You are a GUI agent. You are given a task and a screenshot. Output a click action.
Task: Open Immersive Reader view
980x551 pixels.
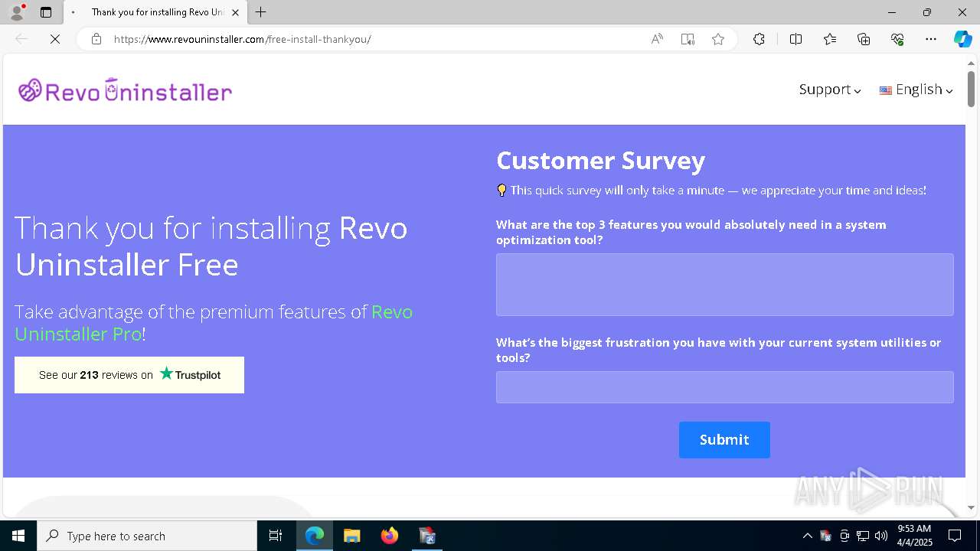coord(688,39)
